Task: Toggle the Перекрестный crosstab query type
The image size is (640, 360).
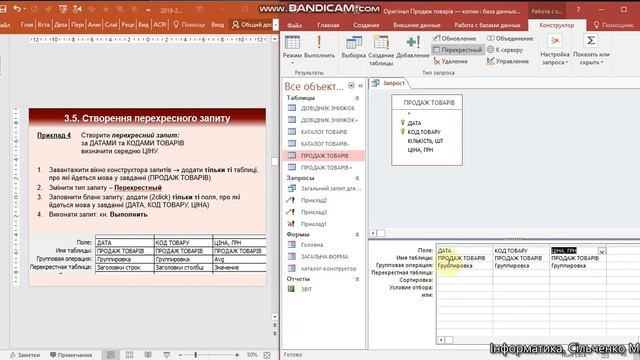Action: (x=457, y=50)
